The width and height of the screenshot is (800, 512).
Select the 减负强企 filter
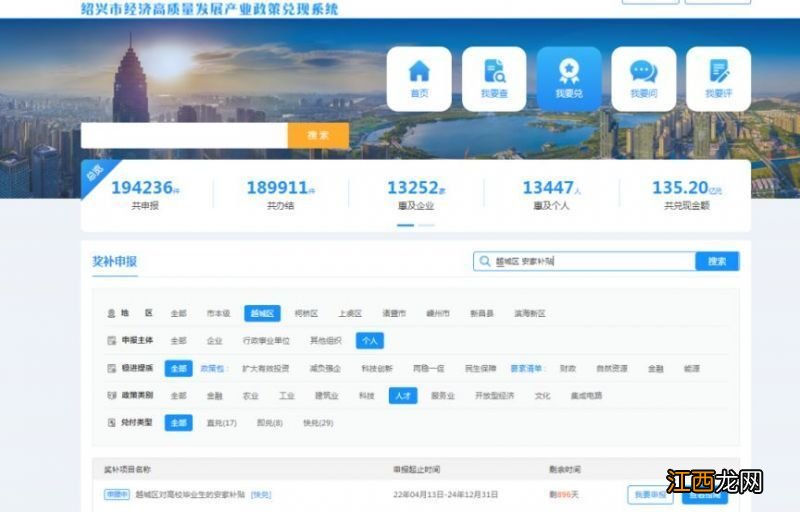click(325, 369)
